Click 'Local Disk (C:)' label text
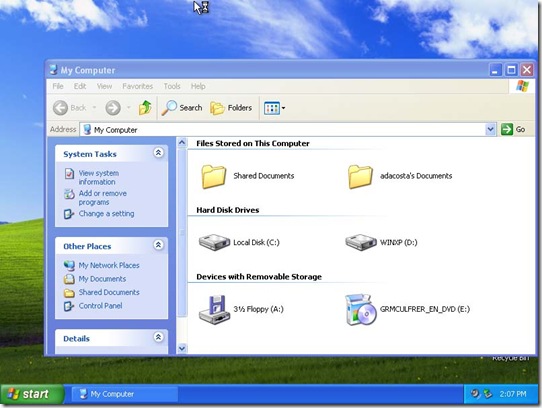Image resolution: width=542 pixels, height=408 pixels. pos(256,242)
